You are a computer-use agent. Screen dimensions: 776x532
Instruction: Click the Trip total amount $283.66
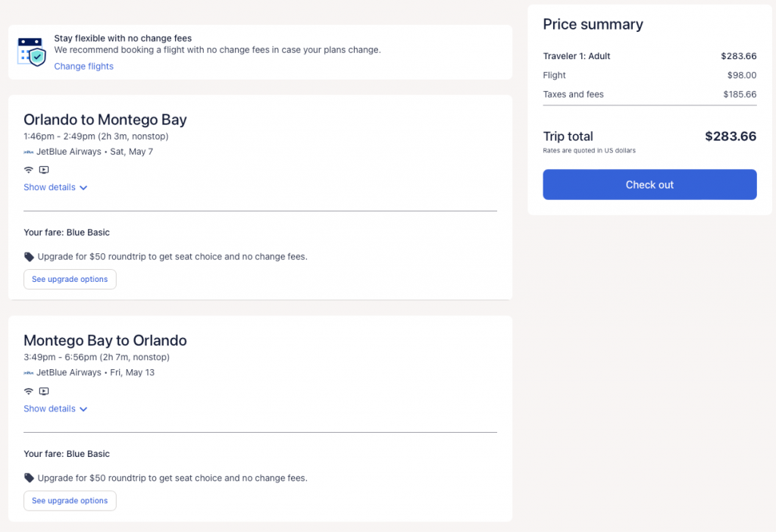(730, 136)
